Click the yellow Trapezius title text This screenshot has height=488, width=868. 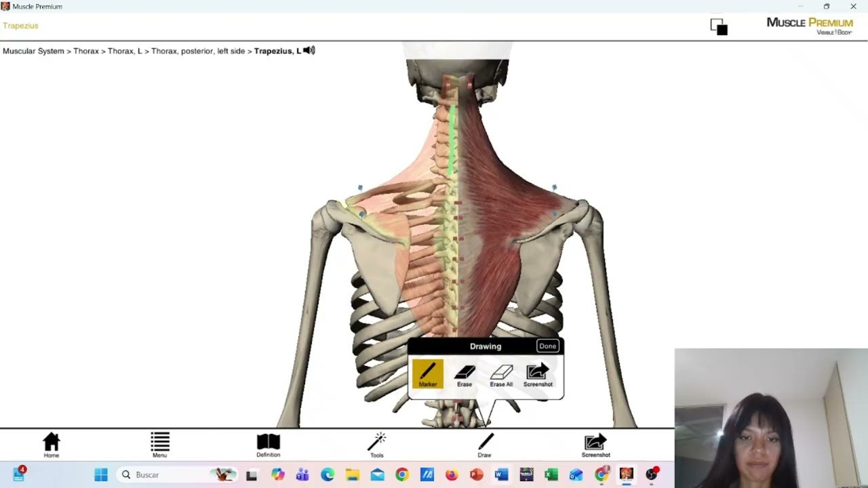pos(20,26)
